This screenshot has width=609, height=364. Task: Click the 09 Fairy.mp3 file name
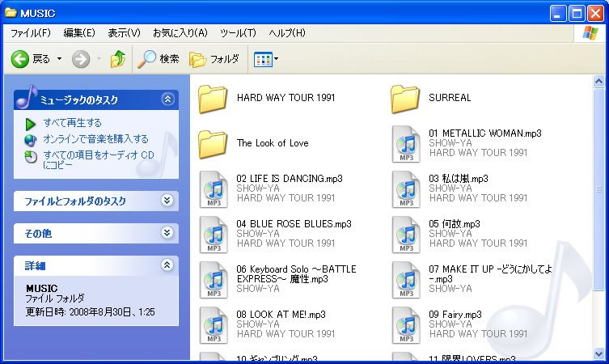click(455, 315)
